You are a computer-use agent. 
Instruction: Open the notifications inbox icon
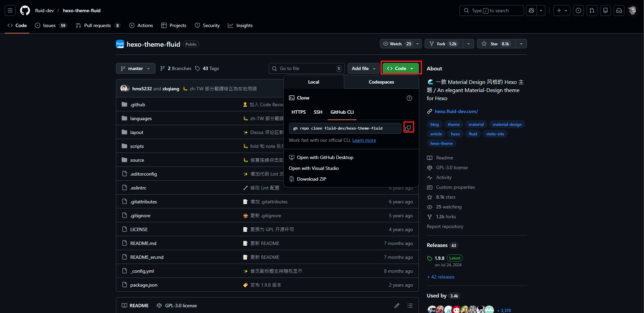619,10
